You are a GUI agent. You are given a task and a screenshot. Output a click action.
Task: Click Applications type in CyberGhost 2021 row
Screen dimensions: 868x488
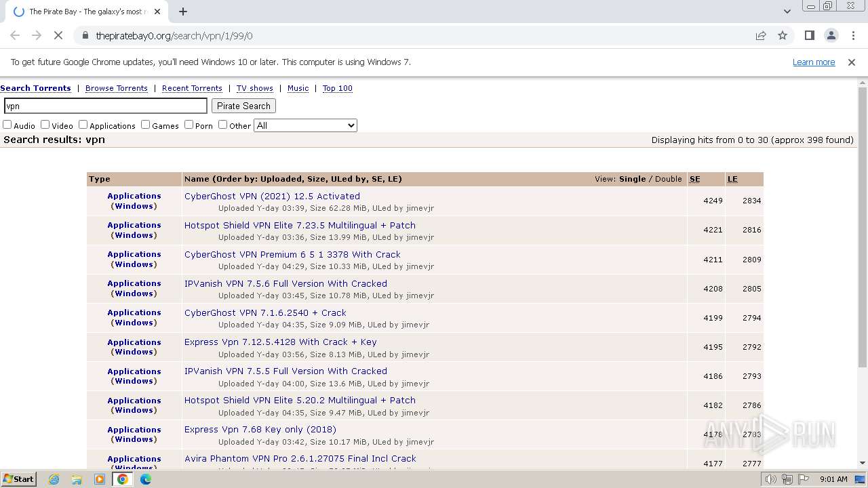134,196
